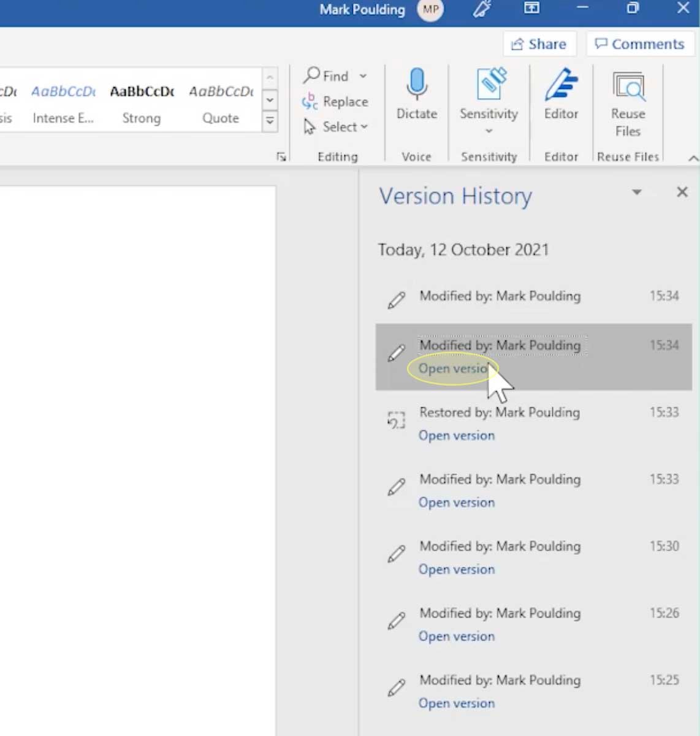Screen dimensions: 700x736
Task: Open version of the 15:25 modified entry
Action: pyautogui.click(x=456, y=703)
